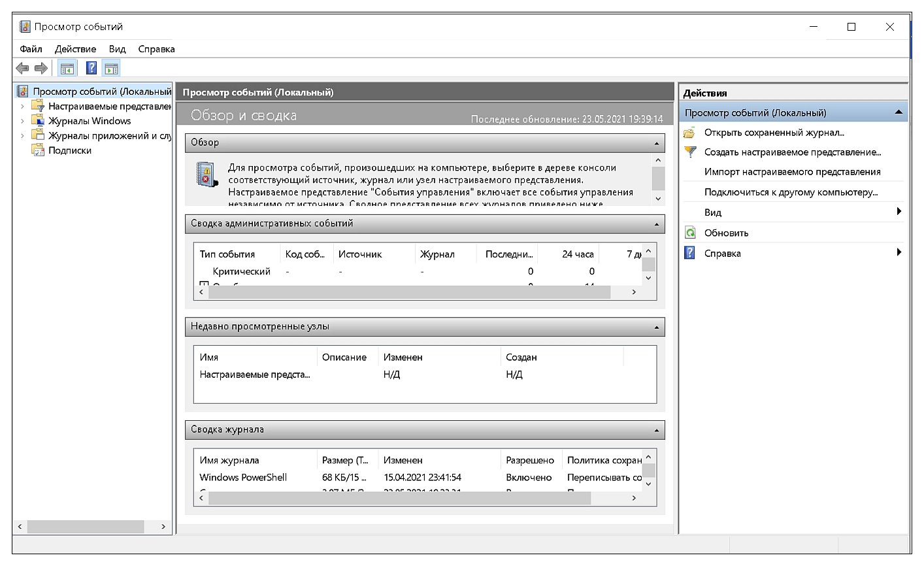
Task: Open the Справка submenu arrow in Actions
Action: pos(899,252)
